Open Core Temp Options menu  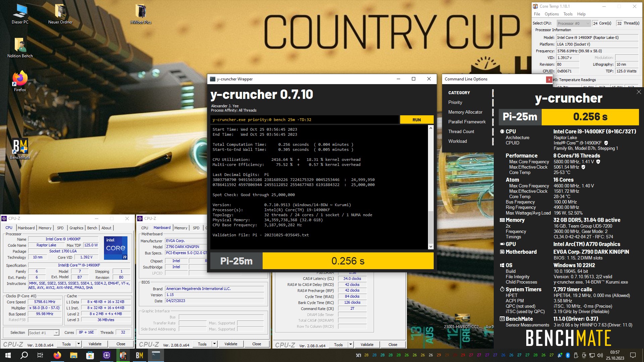pos(551,14)
